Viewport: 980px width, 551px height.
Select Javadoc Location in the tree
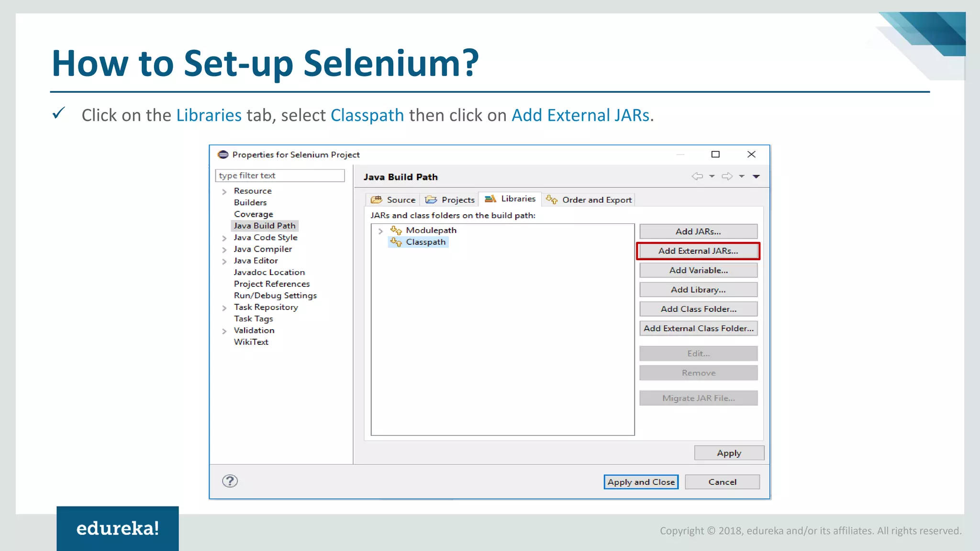(x=269, y=272)
